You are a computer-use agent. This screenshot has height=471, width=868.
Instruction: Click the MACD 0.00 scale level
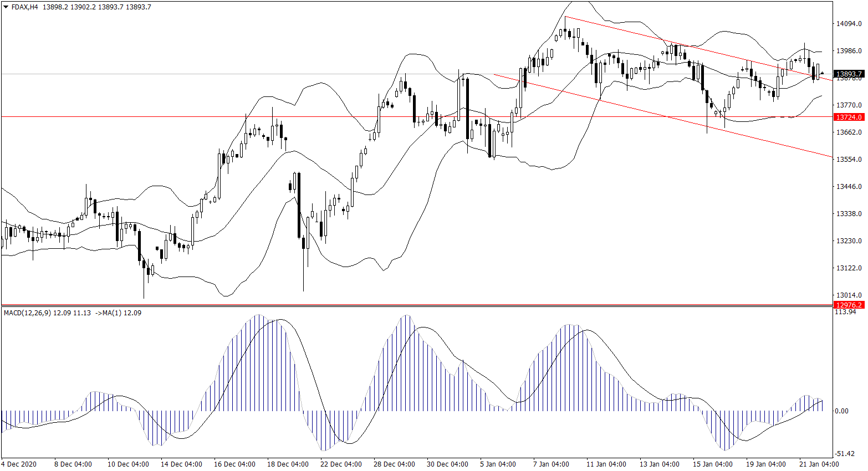pyautogui.click(x=841, y=411)
